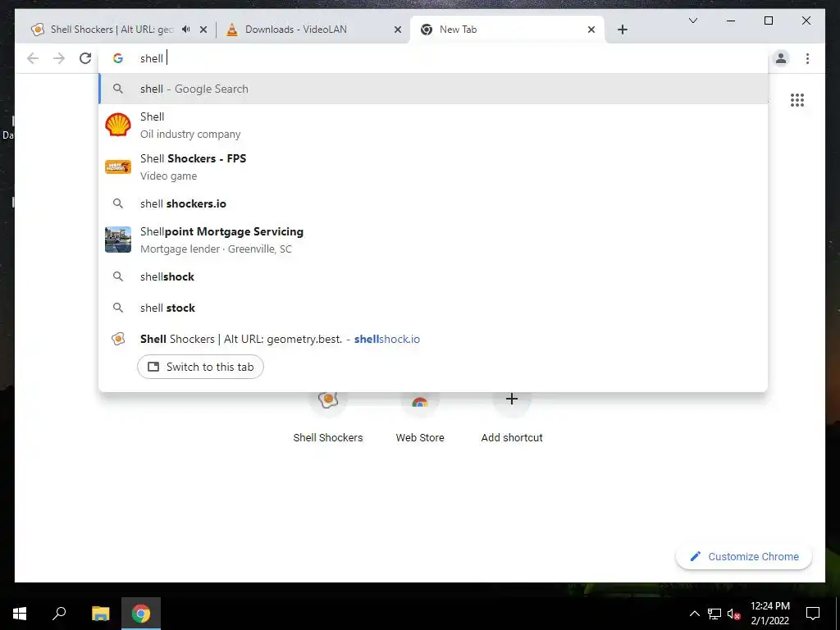840x630 pixels.
Task: Pick the 'shellshock' search suggestion
Action: point(433,276)
